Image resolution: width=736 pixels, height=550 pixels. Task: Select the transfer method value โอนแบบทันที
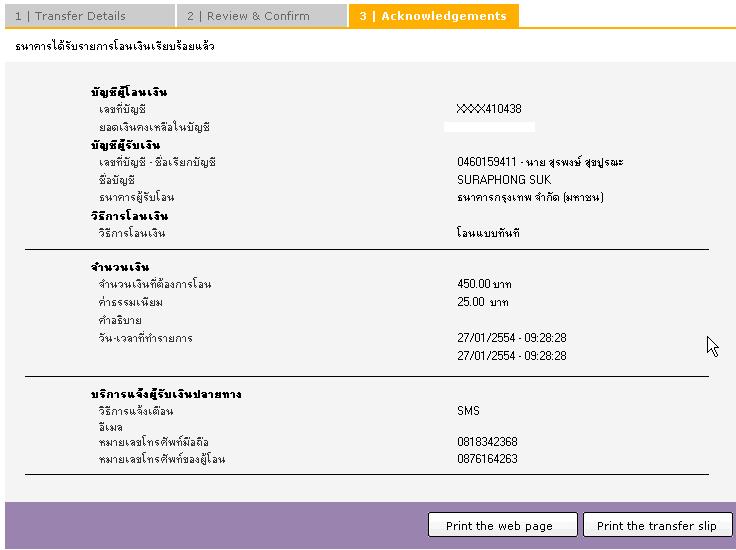pos(488,233)
